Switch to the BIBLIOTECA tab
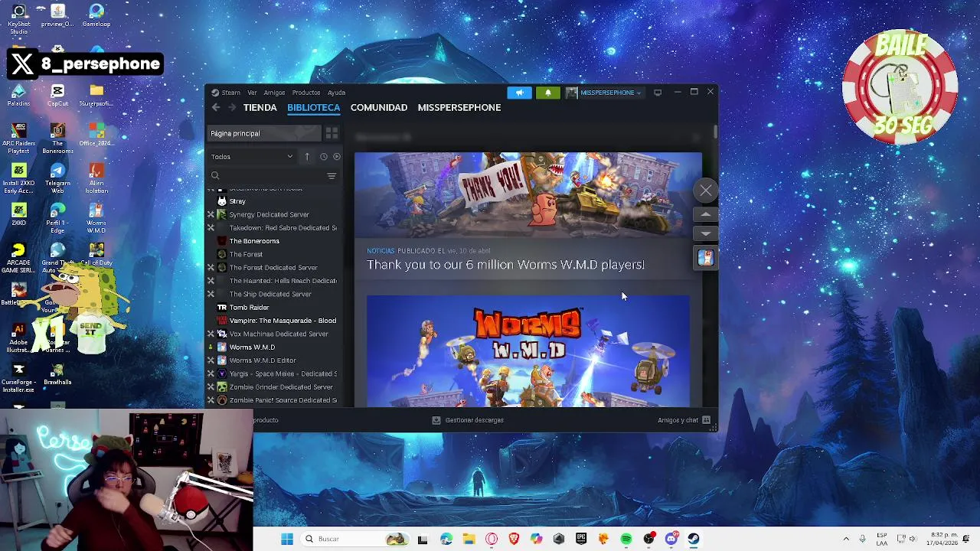 click(313, 107)
